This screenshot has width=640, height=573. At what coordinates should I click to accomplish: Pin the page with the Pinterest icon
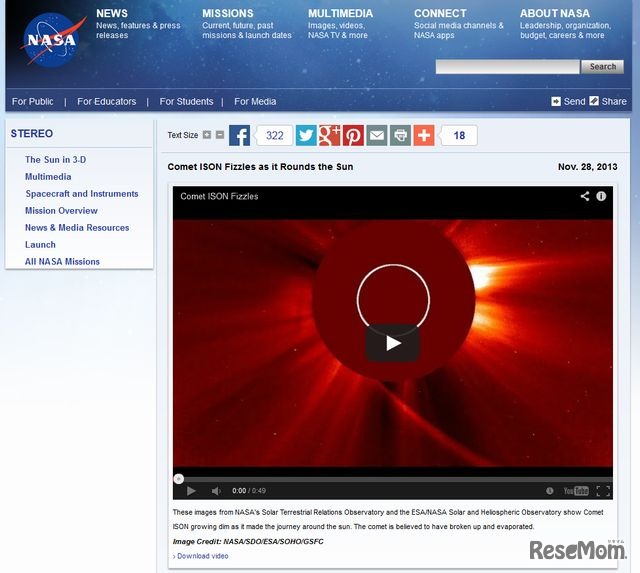click(x=353, y=136)
